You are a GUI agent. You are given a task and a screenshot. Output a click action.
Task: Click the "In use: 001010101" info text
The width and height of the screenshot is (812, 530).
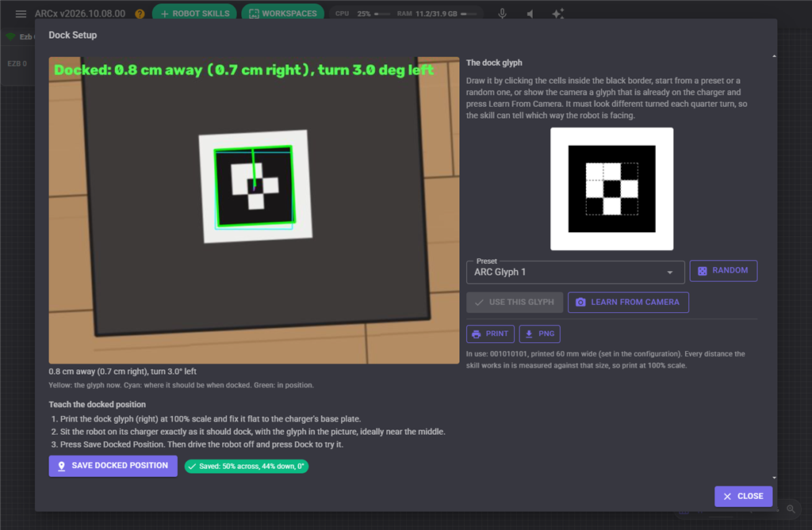point(605,360)
